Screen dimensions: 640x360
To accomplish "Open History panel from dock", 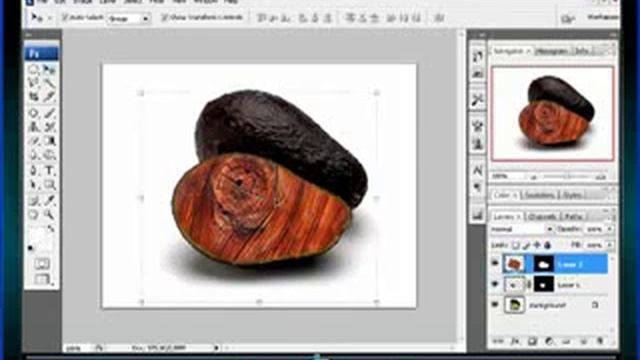I will click(478, 56).
